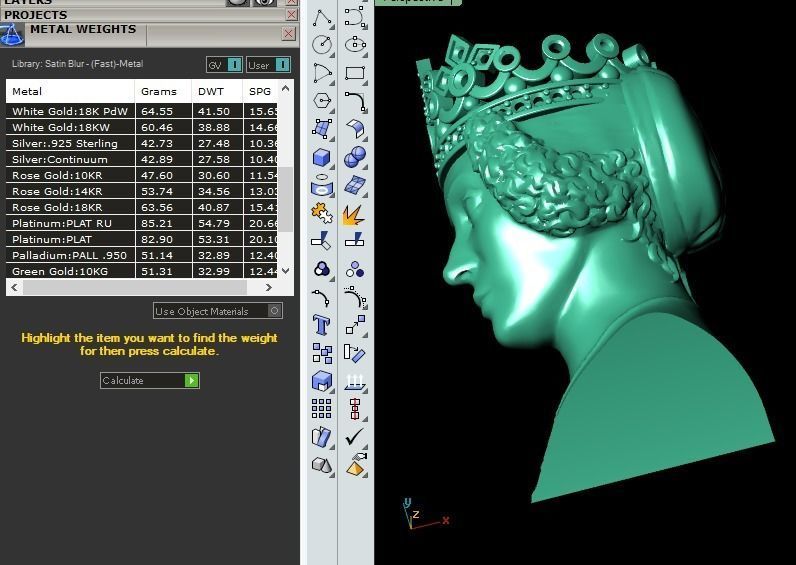Sort by the Metal column header
Screen dimensions: 796x565
point(70,91)
